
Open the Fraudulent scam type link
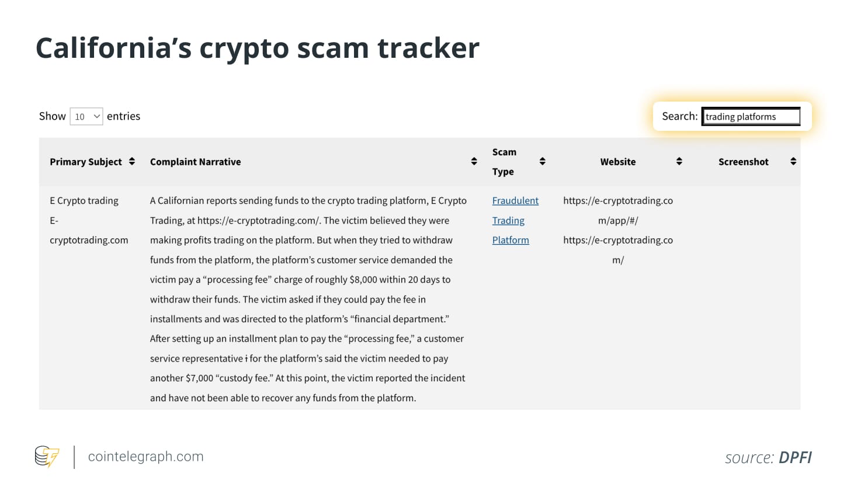(515, 201)
